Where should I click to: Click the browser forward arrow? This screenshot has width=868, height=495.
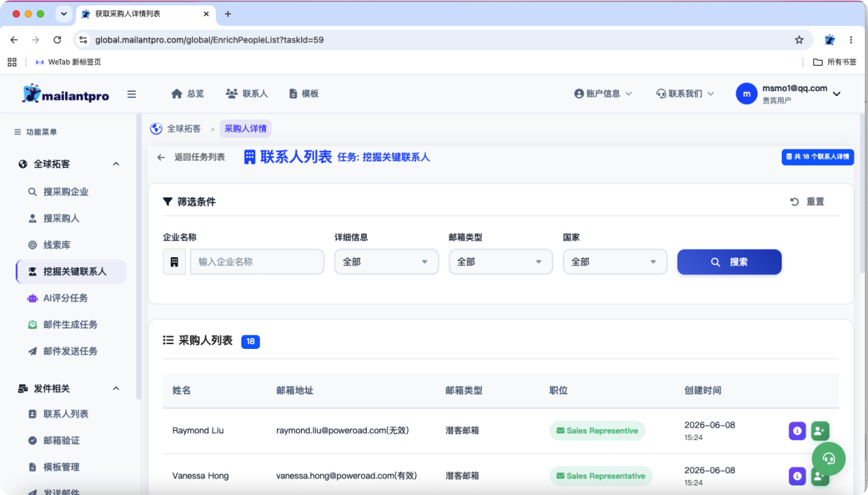click(x=35, y=40)
